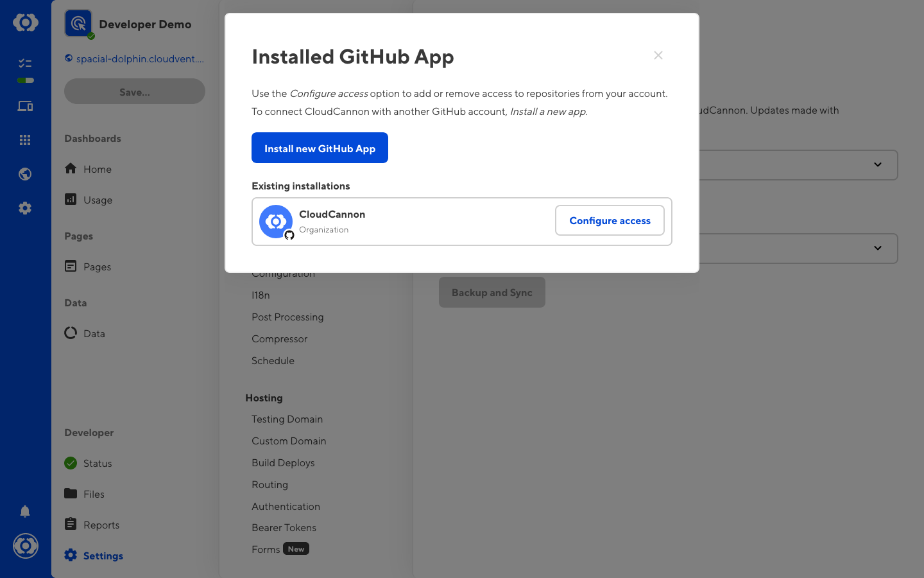Open notifications bell icon
Image resolution: width=924 pixels, height=578 pixels.
tap(25, 511)
